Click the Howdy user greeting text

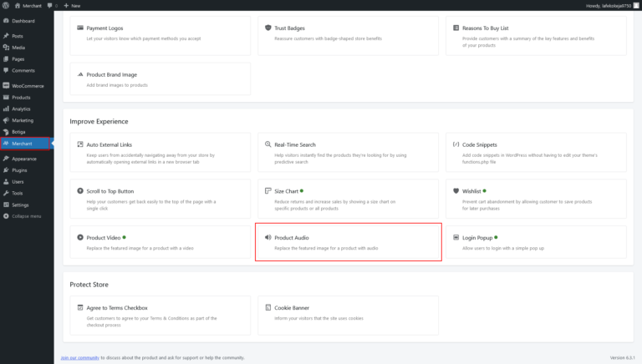(x=609, y=6)
